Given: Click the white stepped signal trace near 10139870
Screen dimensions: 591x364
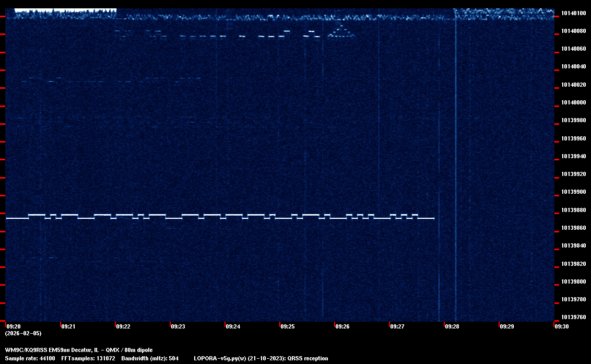Looking at the screenshot, I should point(219,217).
